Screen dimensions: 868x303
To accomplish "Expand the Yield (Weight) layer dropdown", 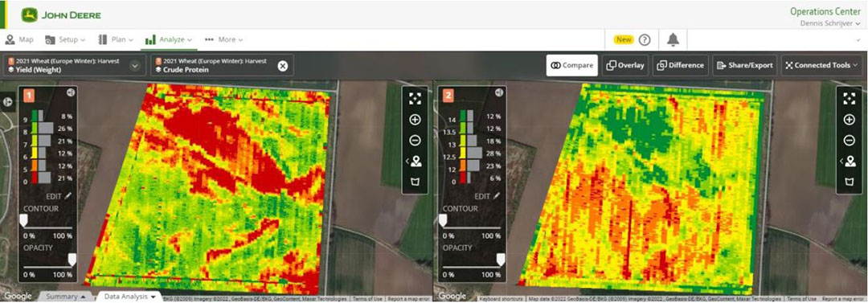I will (x=134, y=66).
